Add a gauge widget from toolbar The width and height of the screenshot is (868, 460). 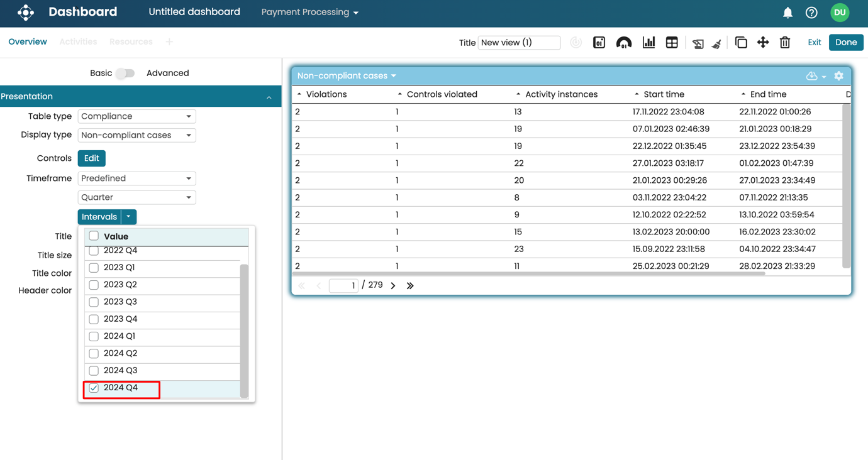click(x=623, y=43)
